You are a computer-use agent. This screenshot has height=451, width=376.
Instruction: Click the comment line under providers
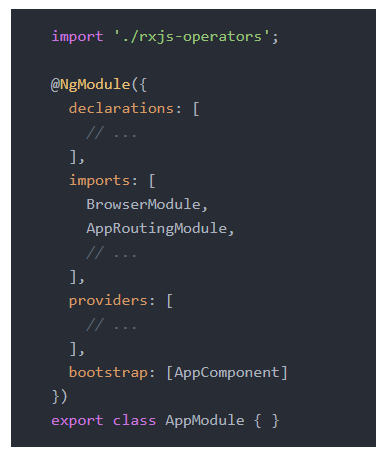pyautogui.click(x=111, y=325)
